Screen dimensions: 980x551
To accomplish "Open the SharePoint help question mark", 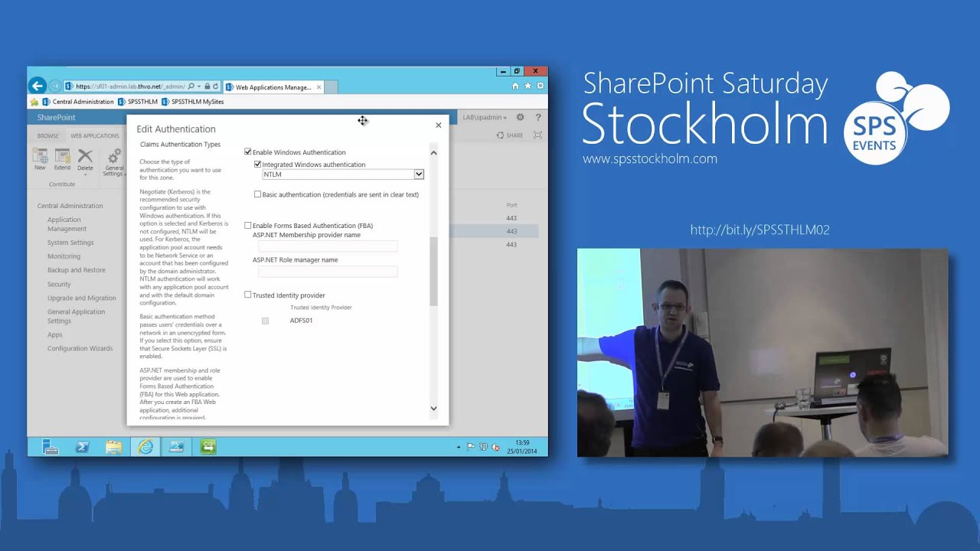I will point(538,117).
